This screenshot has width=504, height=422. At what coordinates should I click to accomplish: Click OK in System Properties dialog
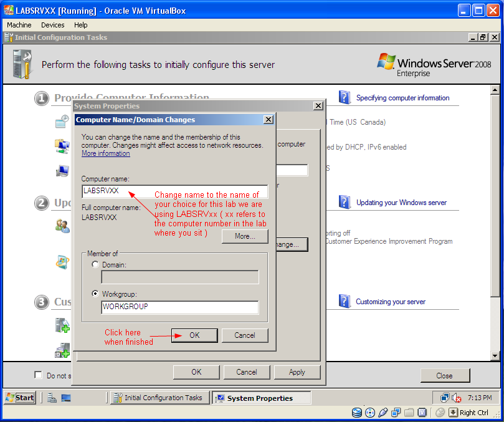coord(196,372)
